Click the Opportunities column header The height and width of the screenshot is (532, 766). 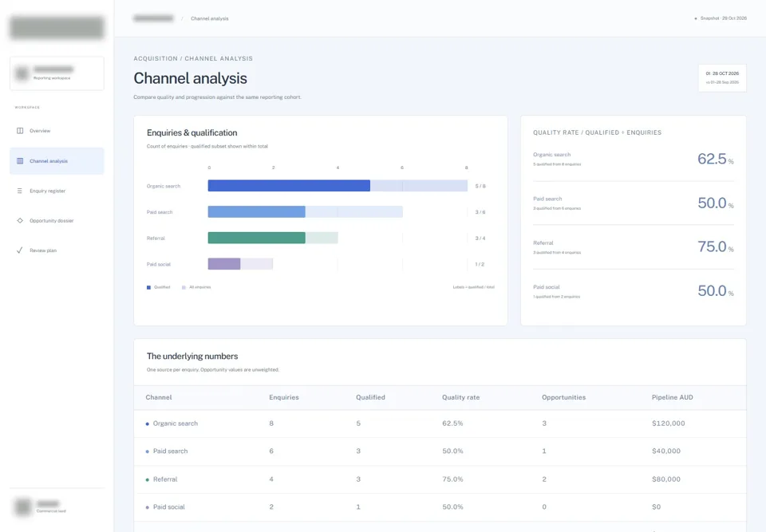tap(564, 398)
